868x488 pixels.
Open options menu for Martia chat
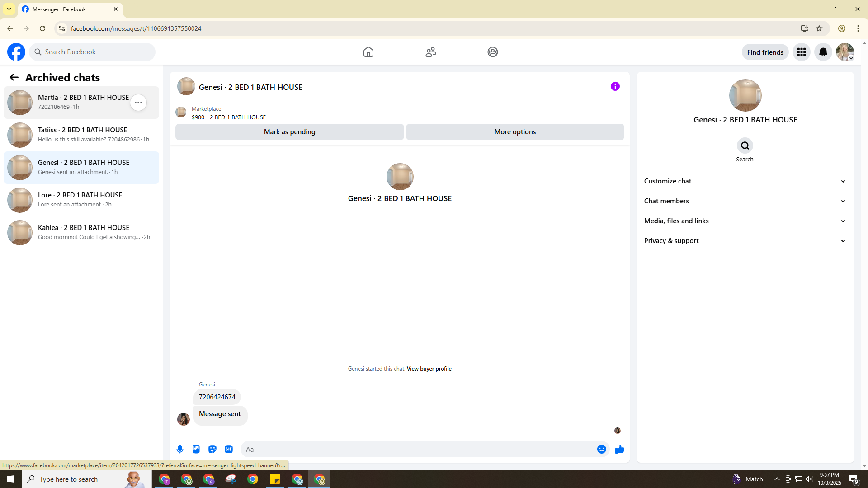(138, 103)
